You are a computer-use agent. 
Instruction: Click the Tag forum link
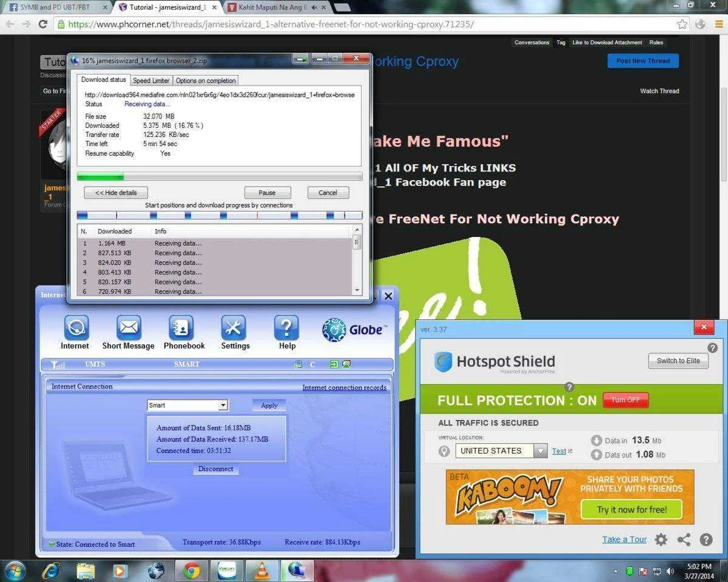pos(561,42)
